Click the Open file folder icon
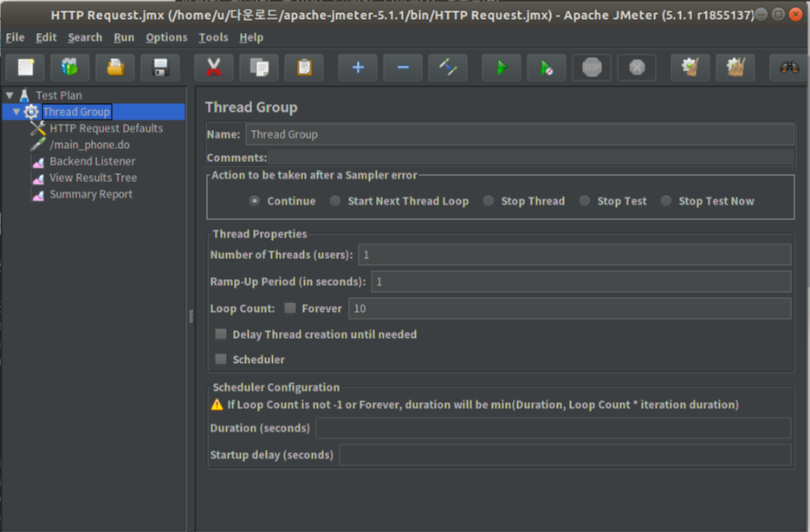Screen dimensions: 810x532 coord(115,68)
